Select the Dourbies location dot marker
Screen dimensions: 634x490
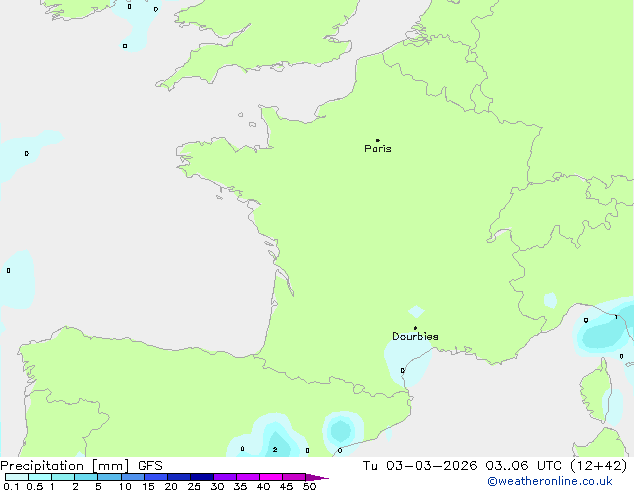click(x=415, y=328)
